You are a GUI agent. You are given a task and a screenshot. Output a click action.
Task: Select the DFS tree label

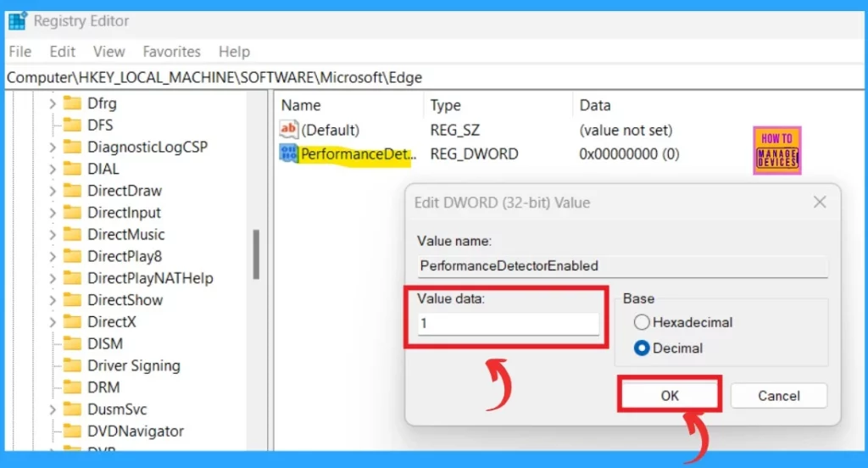coord(100,125)
